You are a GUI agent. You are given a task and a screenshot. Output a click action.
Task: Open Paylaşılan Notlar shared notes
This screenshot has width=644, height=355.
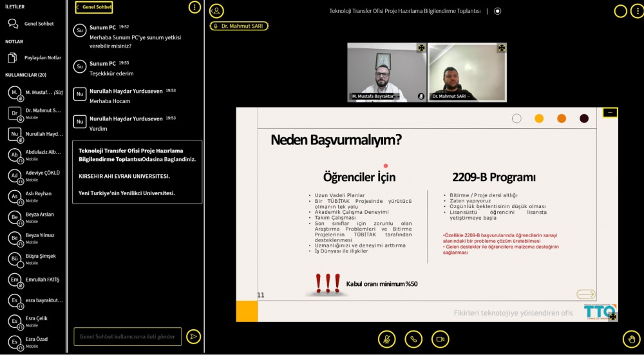(x=35, y=58)
